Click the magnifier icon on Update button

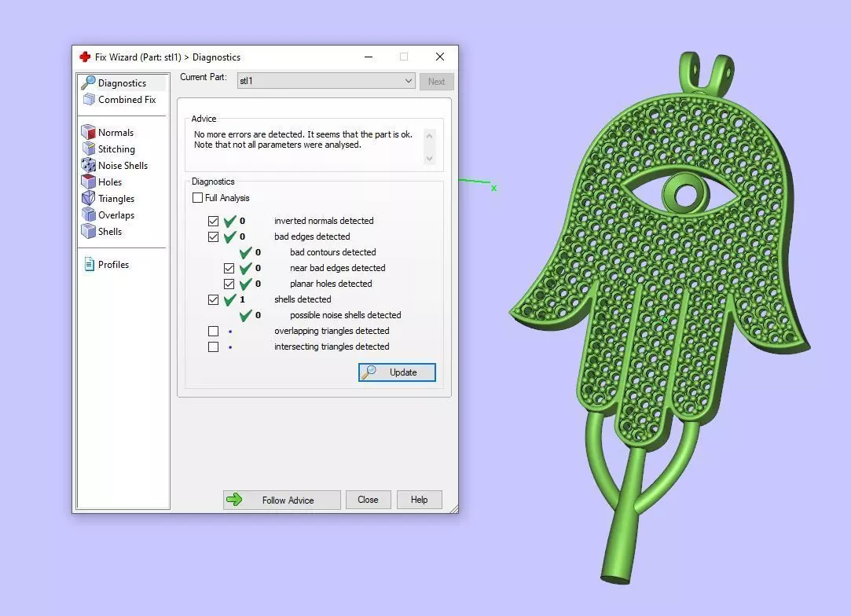tap(369, 372)
